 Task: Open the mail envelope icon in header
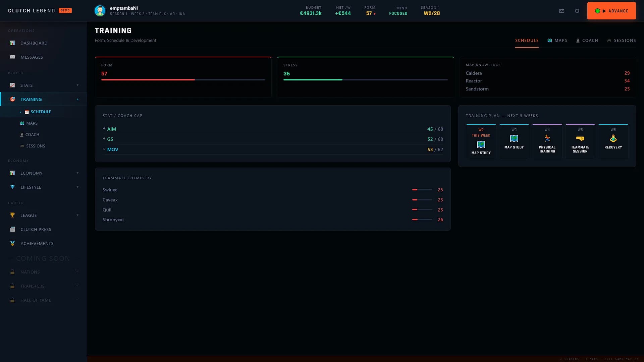(x=562, y=11)
